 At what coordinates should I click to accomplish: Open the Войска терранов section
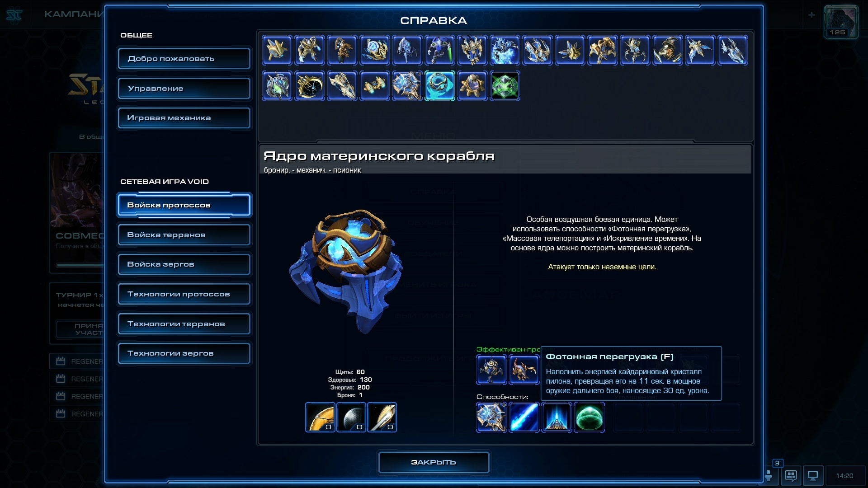[x=184, y=235]
